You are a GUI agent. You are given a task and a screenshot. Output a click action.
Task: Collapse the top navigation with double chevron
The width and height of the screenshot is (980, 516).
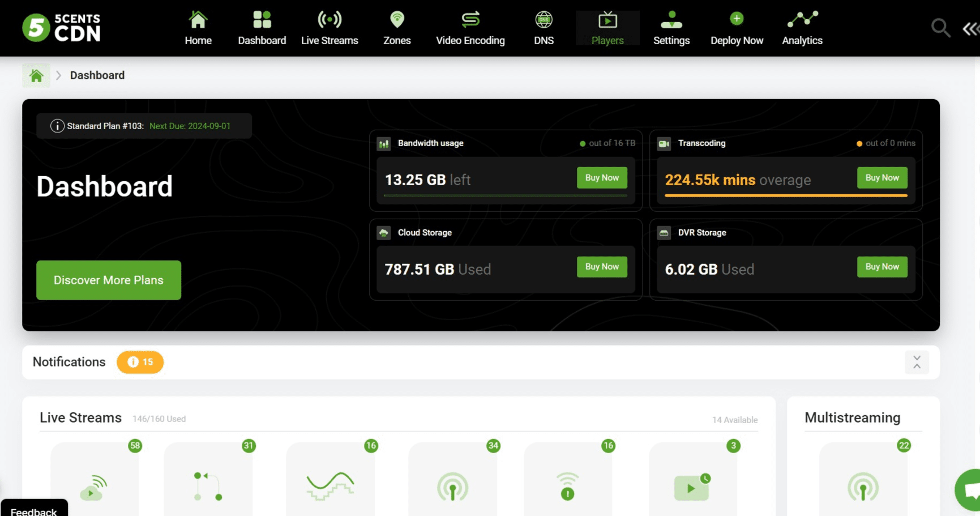971,28
